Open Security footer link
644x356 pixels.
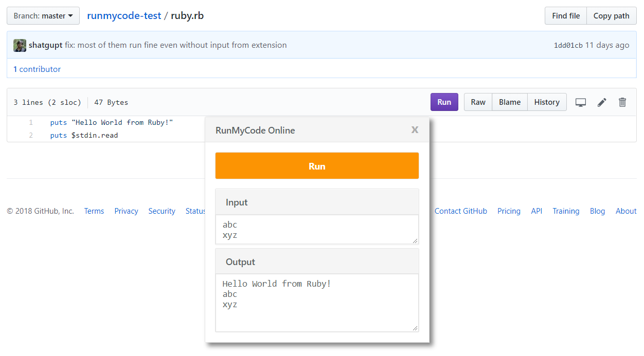click(162, 211)
